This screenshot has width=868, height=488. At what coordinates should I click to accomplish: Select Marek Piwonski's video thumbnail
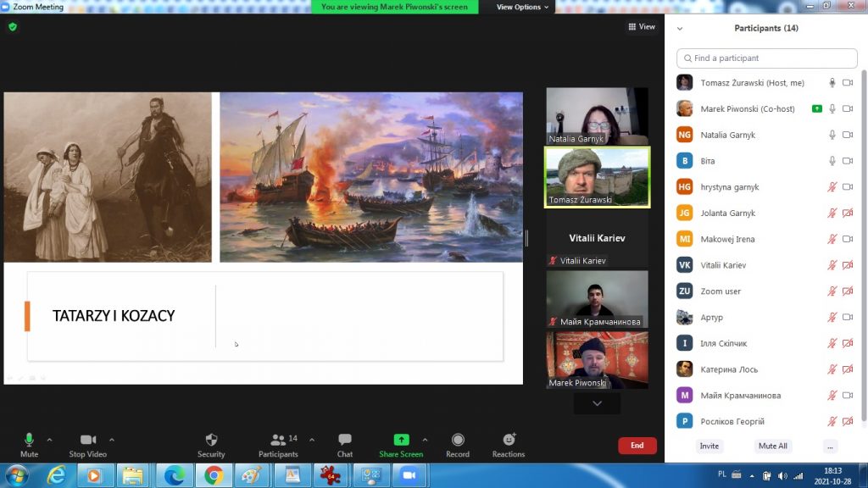tap(597, 360)
